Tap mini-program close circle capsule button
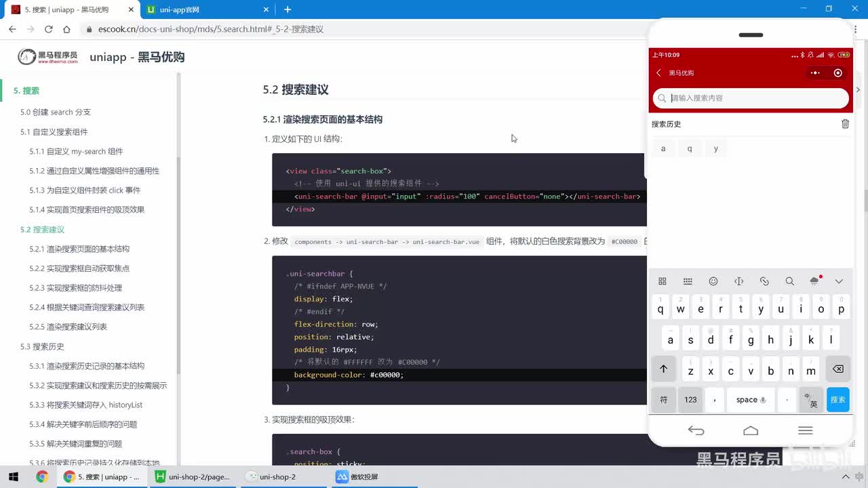Viewport: 868px width, 488px height. [x=838, y=73]
